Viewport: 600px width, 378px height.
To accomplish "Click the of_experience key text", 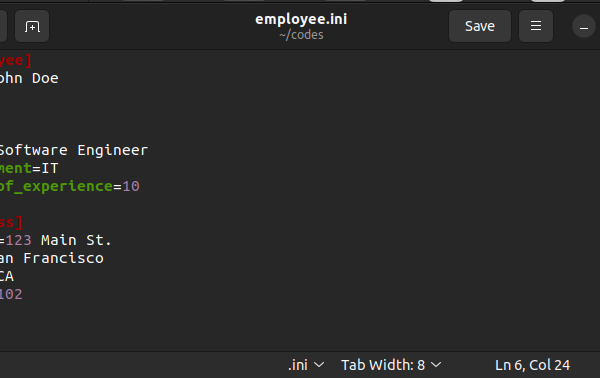I will 56,186.
